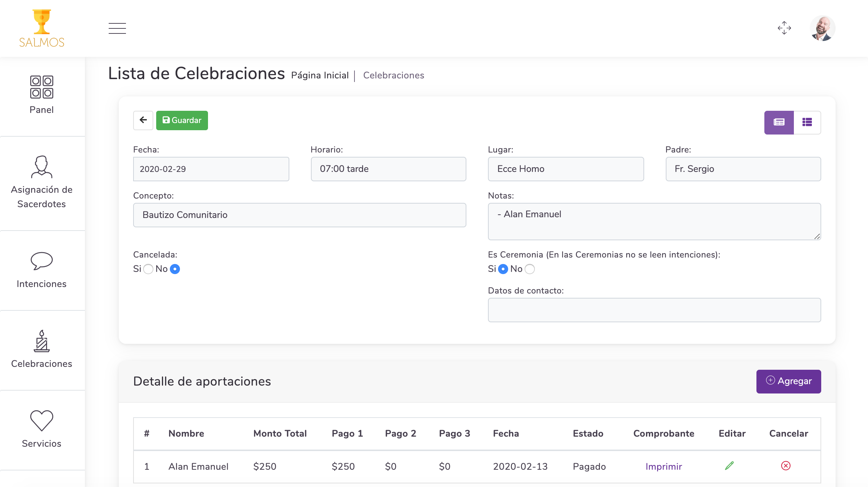Click the Datos de contacto input field
The height and width of the screenshot is (487, 868).
654,310
